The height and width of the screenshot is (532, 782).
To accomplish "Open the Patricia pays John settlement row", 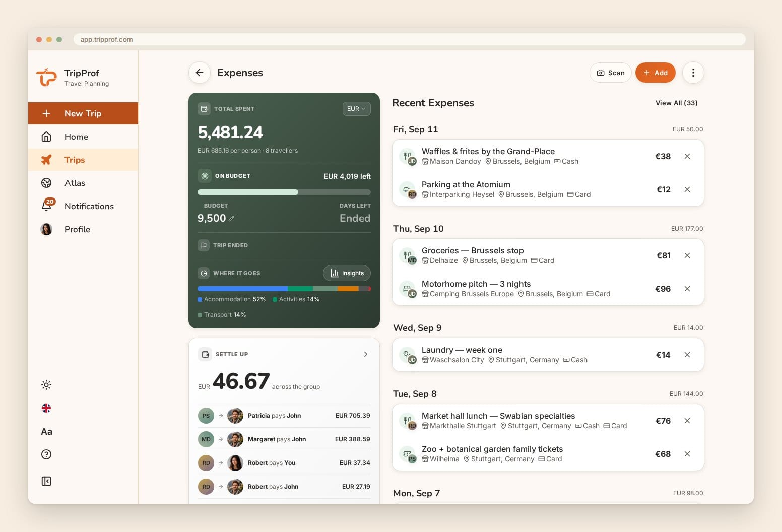I will point(284,416).
